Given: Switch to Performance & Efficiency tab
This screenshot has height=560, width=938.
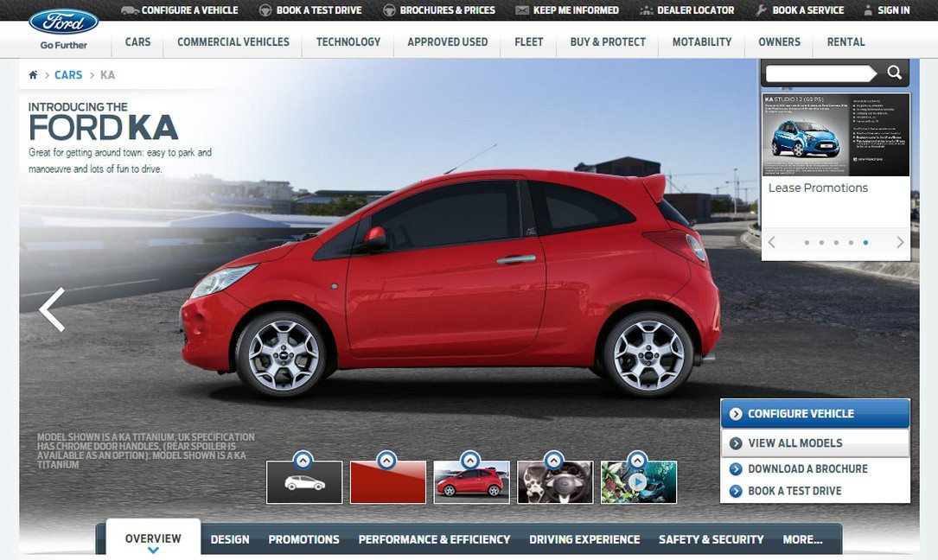Looking at the screenshot, I should click(434, 539).
